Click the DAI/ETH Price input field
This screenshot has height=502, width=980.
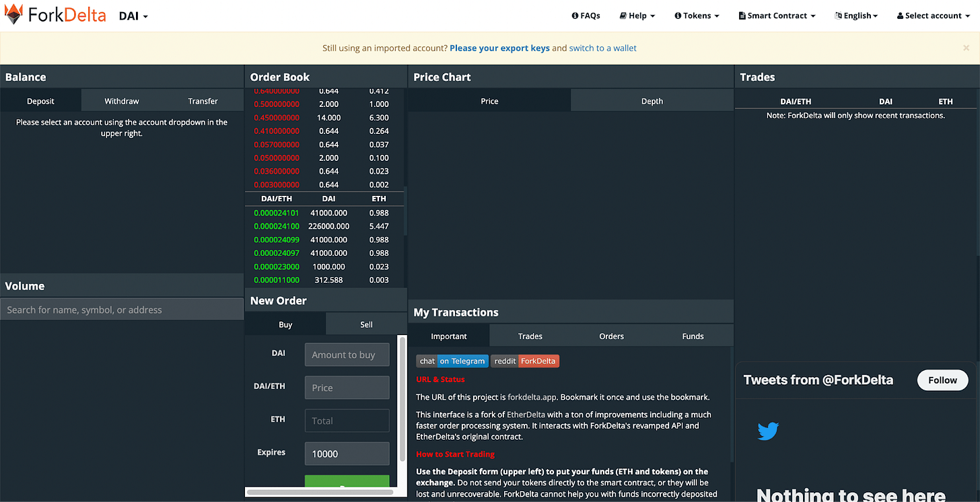point(347,388)
